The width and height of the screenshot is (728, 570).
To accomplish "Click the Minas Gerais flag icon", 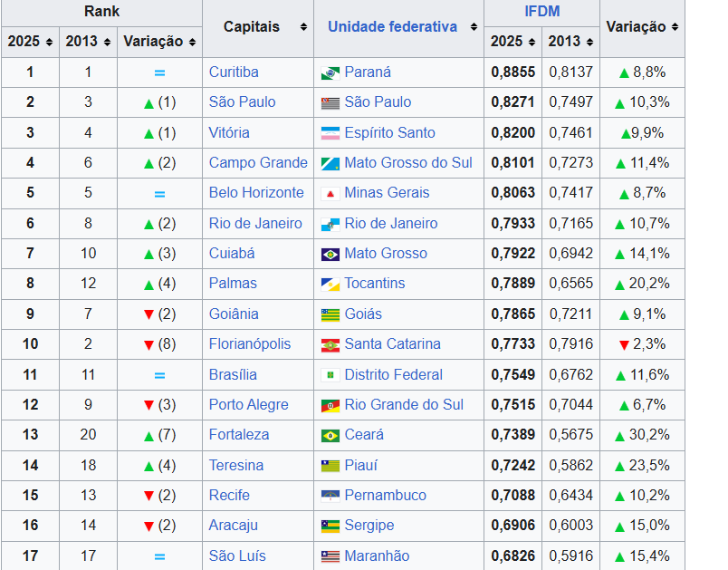I will tap(330, 193).
